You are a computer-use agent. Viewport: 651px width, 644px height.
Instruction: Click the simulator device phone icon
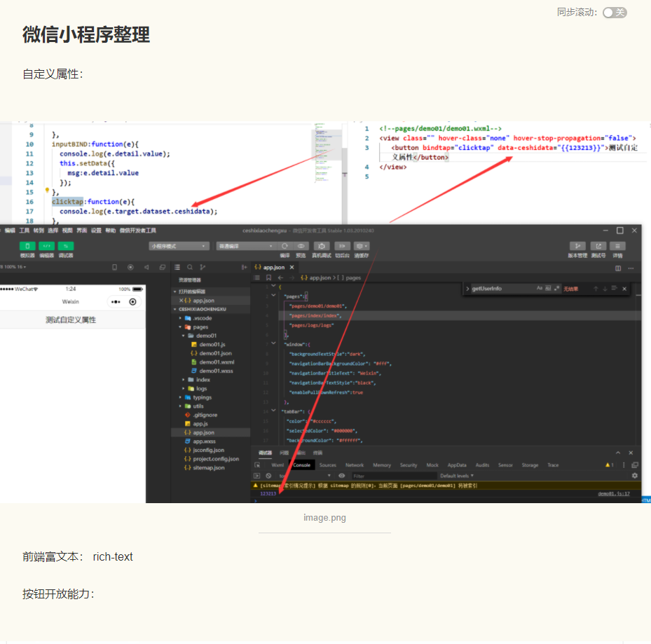click(x=115, y=268)
